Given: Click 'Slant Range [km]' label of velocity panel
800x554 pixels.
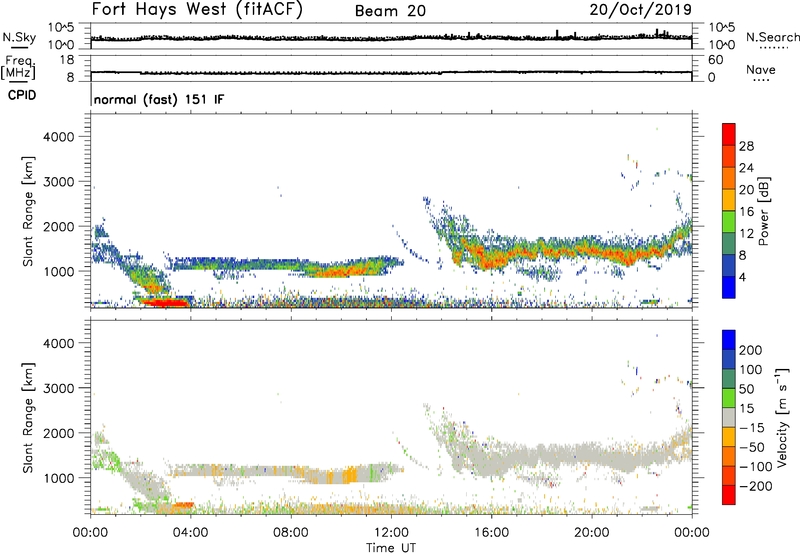Looking at the screenshot, I should point(29,417).
